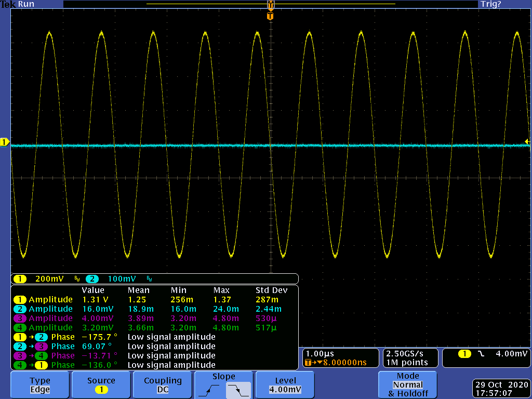The height and width of the screenshot is (399, 532).
Task: Select the yellow channel 1 badge at 200mV
Action: (20, 279)
